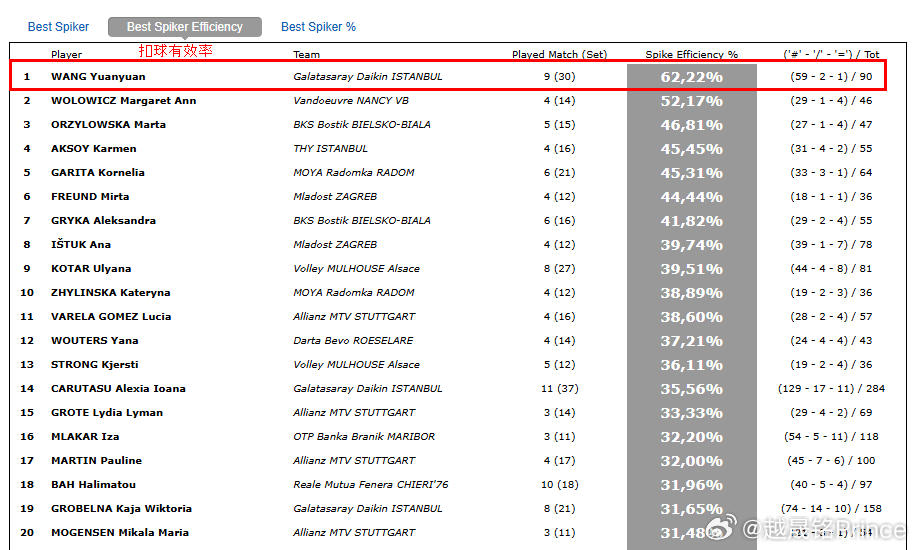Select player VARELA GOMEZ Lucia
Image resolution: width=916 pixels, height=550 pixels.
pos(111,316)
